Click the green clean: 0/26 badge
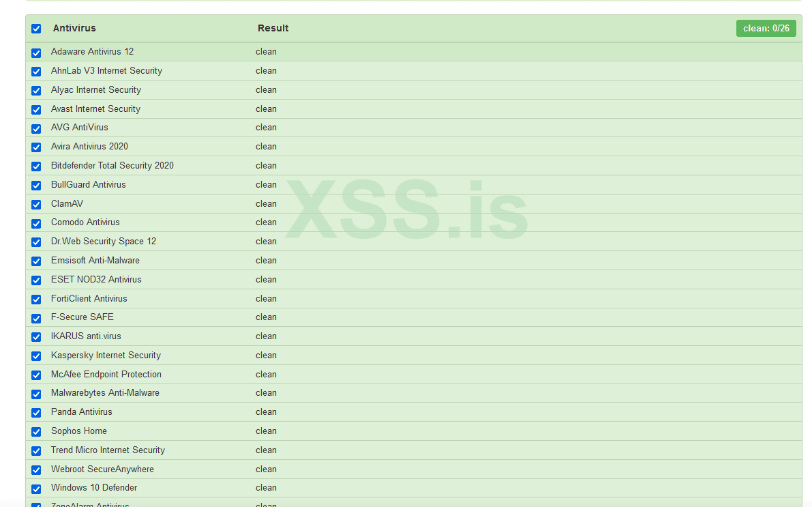812x507 pixels. click(x=766, y=28)
